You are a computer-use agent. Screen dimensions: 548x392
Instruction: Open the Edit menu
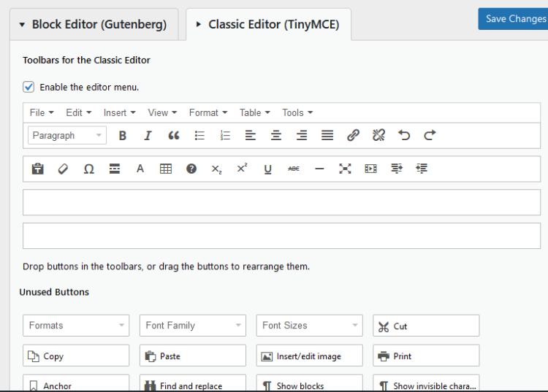(x=79, y=112)
